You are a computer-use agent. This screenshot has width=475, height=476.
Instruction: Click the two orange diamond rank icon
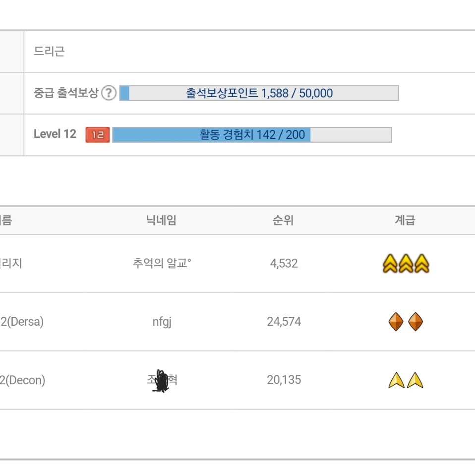[406, 322]
